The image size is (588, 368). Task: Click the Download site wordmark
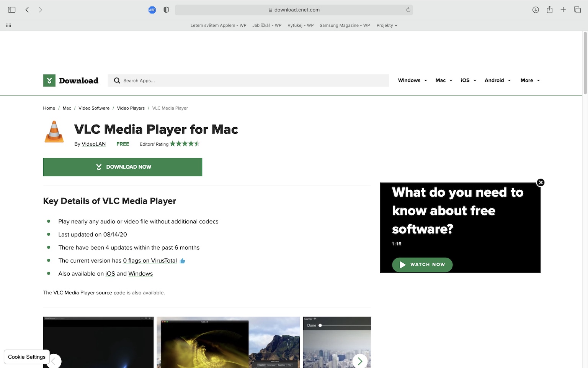pos(78,80)
